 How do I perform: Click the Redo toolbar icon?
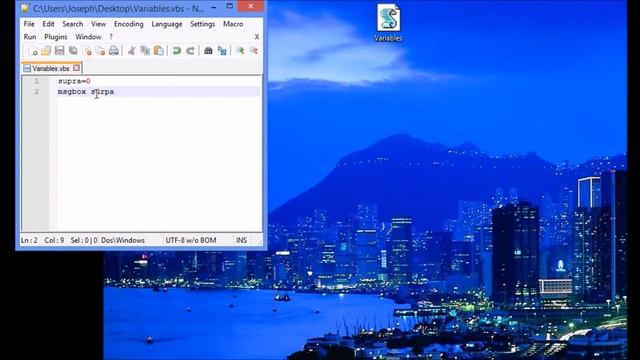[190, 51]
